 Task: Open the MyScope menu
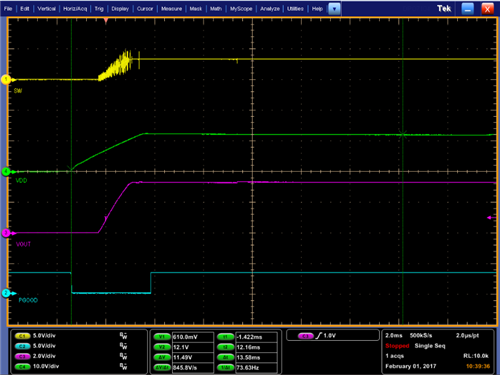(241, 9)
